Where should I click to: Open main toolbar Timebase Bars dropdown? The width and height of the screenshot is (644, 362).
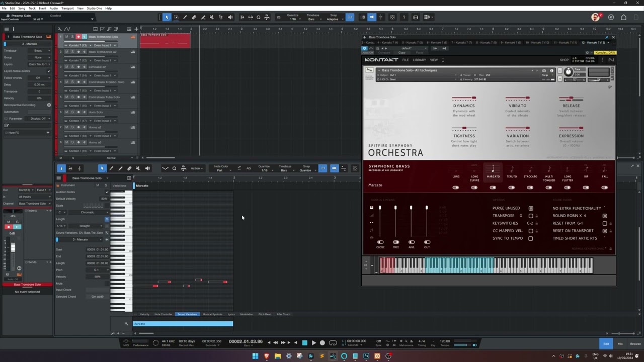pos(313,19)
